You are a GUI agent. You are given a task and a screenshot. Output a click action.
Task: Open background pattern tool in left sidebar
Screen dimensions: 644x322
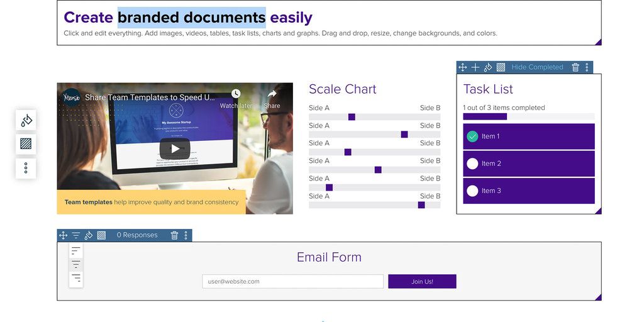(x=26, y=144)
